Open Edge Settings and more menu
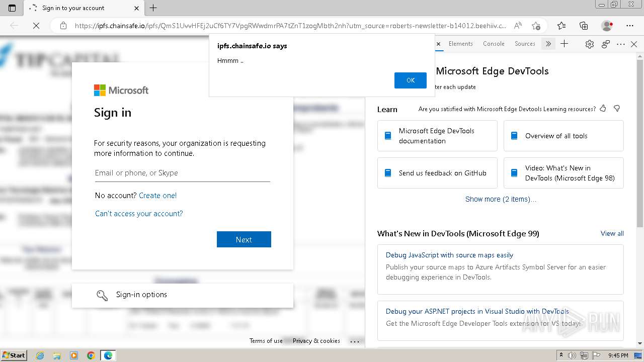This screenshot has height=362, width=644. tap(630, 26)
